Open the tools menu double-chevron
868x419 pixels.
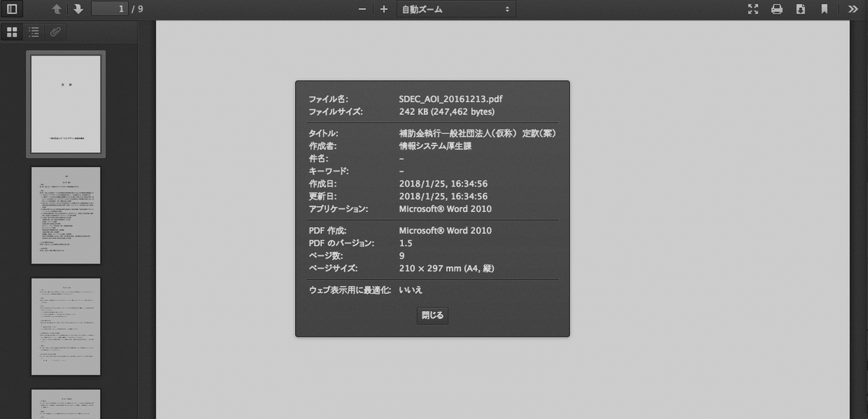click(x=852, y=9)
